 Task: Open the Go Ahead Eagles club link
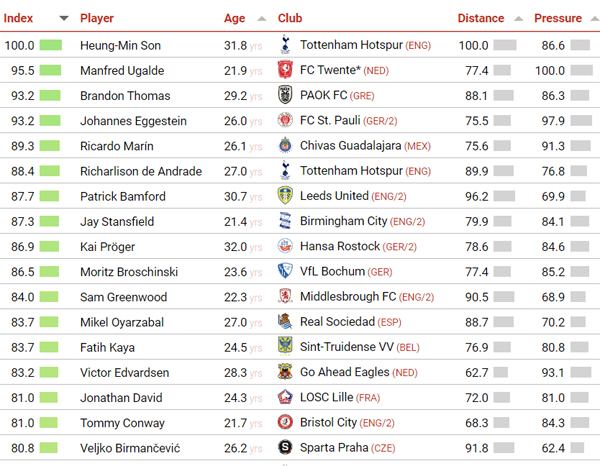pyautogui.click(x=345, y=372)
